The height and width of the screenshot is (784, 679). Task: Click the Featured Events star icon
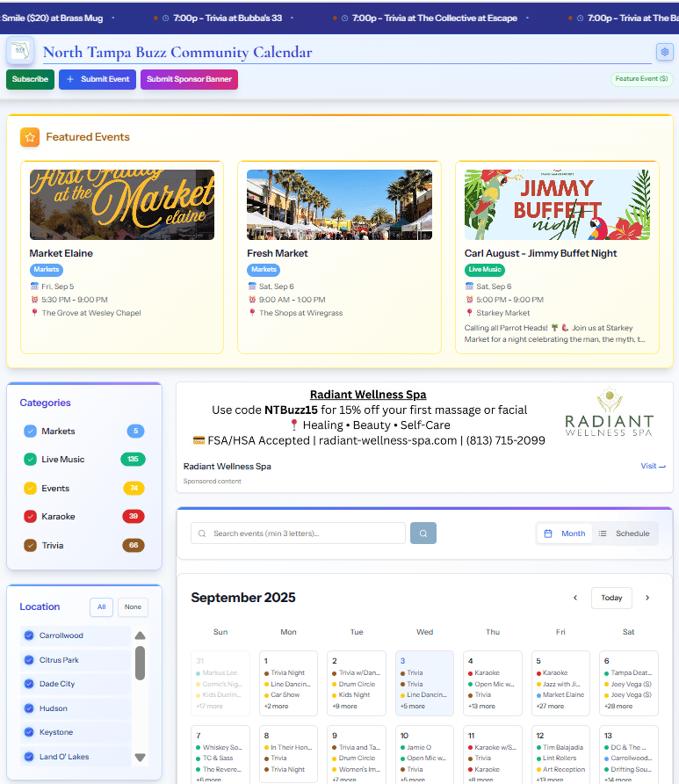point(30,137)
